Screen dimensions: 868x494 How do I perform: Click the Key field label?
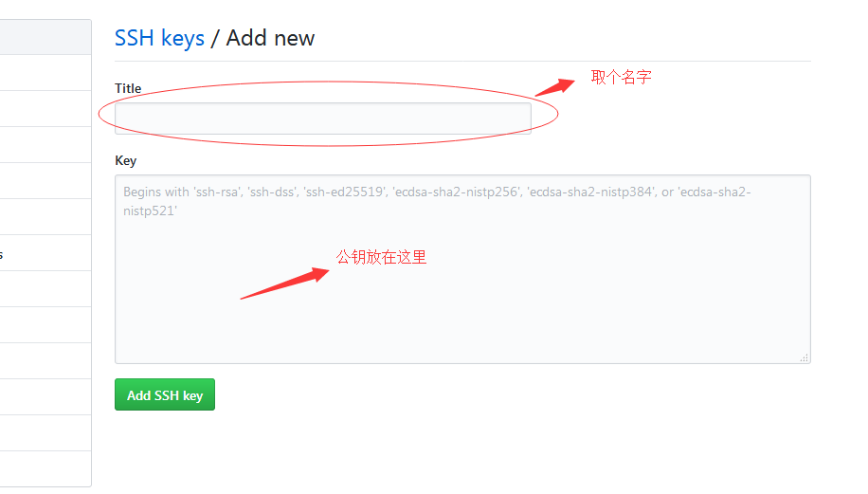[x=126, y=160]
